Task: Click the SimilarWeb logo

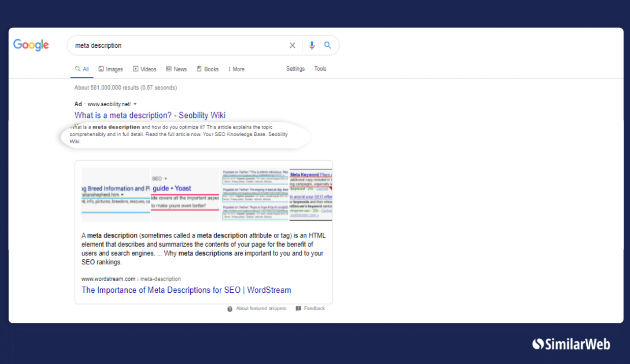Action: (571, 344)
